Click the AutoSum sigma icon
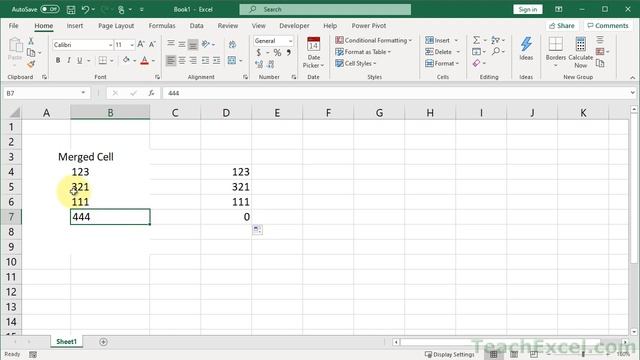 tap(476, 40)
